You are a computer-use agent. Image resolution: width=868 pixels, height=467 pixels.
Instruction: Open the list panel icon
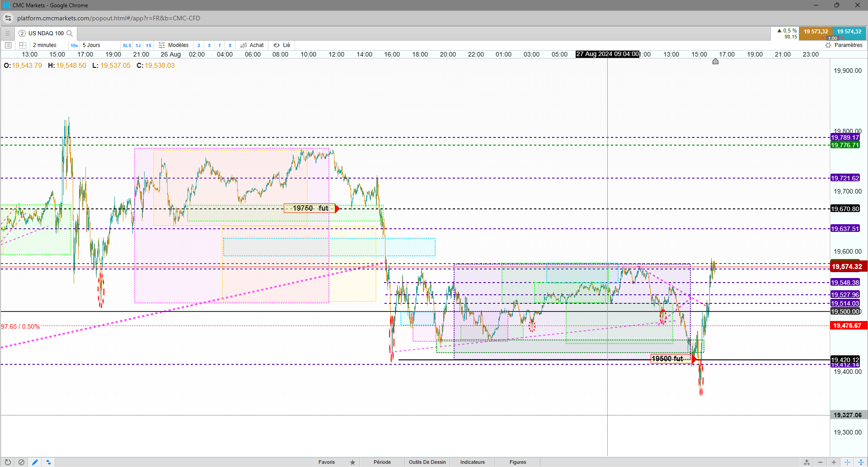pos(8,45)
